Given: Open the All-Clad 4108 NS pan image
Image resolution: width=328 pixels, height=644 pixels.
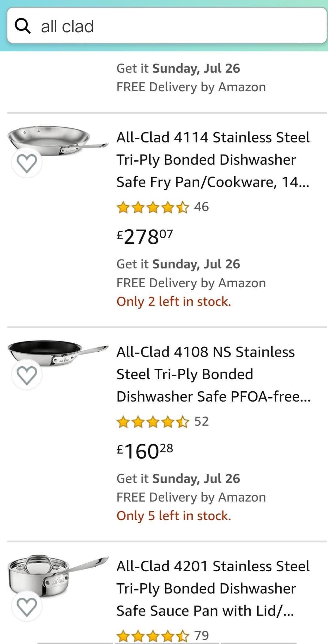Looking at the screenshot, I should [58, 353].
